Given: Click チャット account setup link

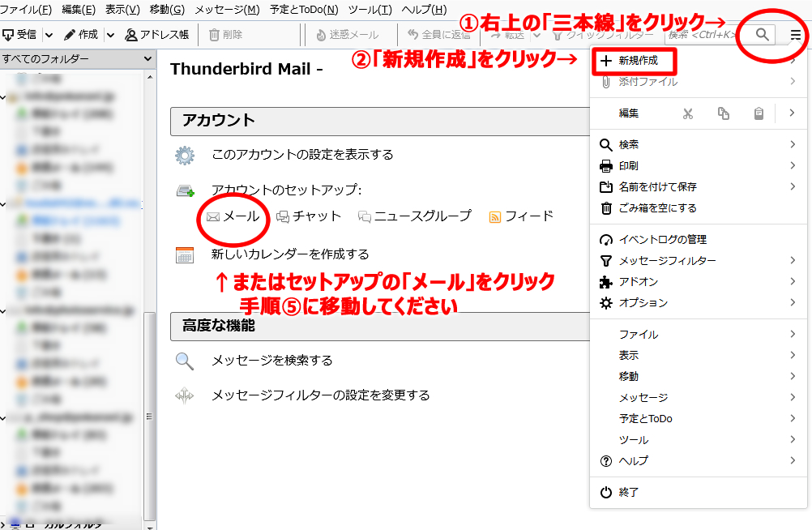Looking at the screenshot, I should click(309, 216).
